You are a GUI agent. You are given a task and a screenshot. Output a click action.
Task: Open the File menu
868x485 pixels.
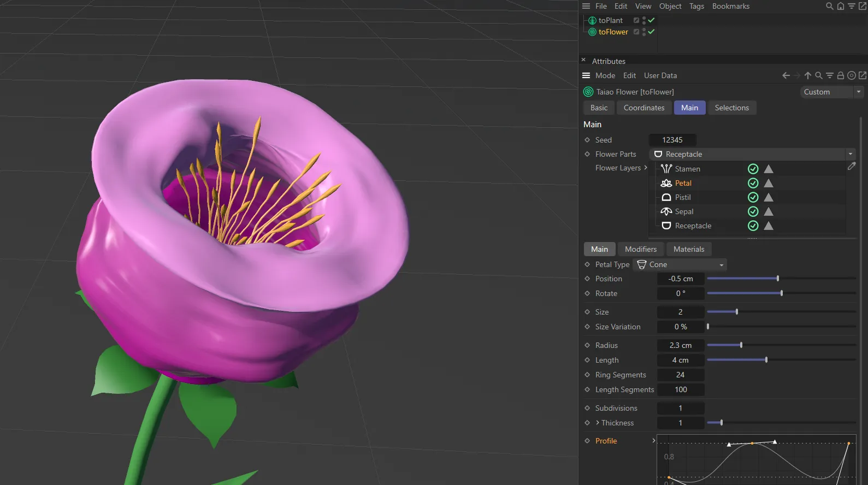tap(601, 6)
